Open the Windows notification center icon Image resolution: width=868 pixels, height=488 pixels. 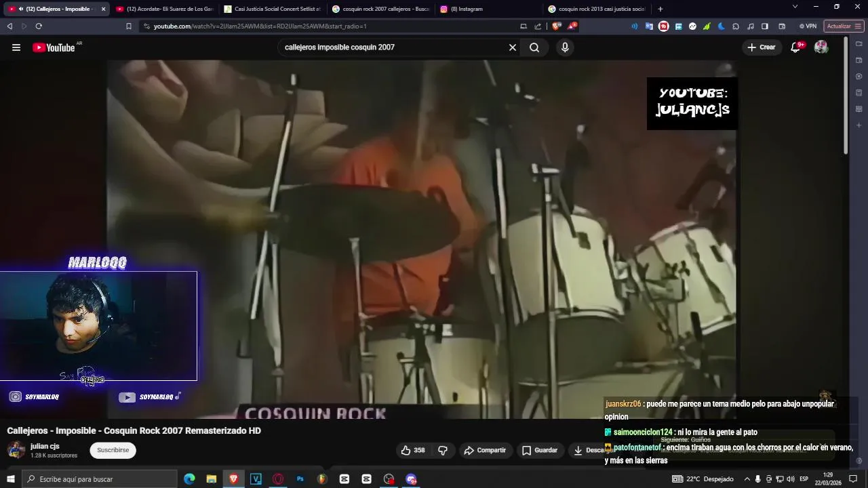[x=853, y=479]
